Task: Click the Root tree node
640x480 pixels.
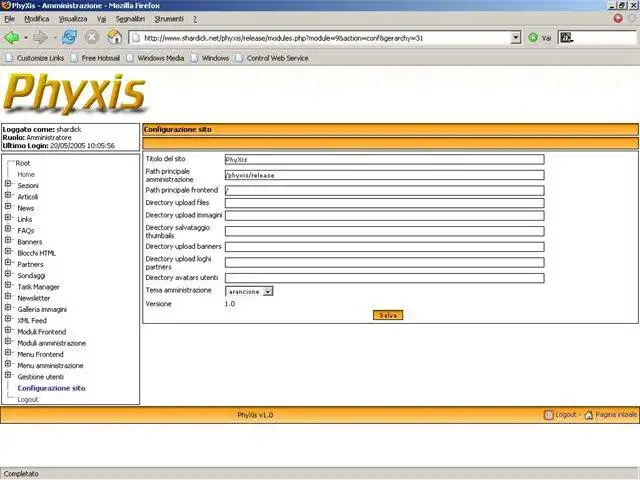Action: 22,163
